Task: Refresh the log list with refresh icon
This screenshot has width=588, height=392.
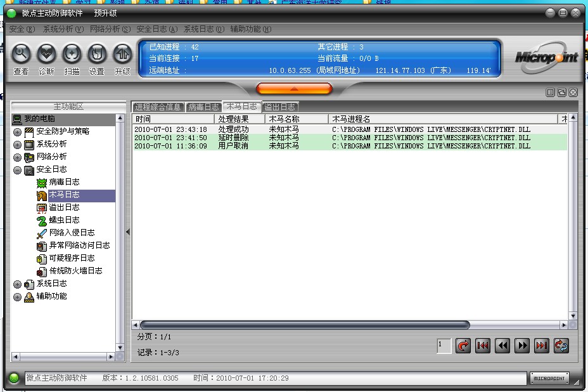Action: (561, 346)
